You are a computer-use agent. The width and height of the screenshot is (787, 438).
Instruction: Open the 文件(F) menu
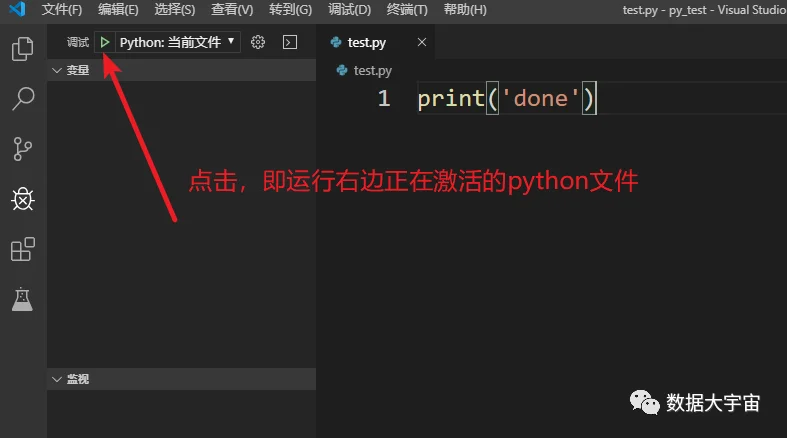pyautogui.click(x=62, y=10)
